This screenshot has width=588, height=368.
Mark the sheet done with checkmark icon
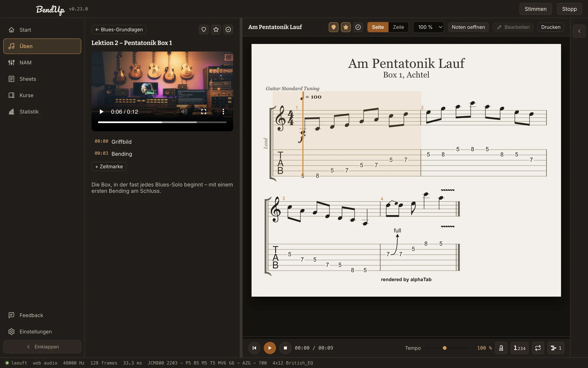click(358, 27)
